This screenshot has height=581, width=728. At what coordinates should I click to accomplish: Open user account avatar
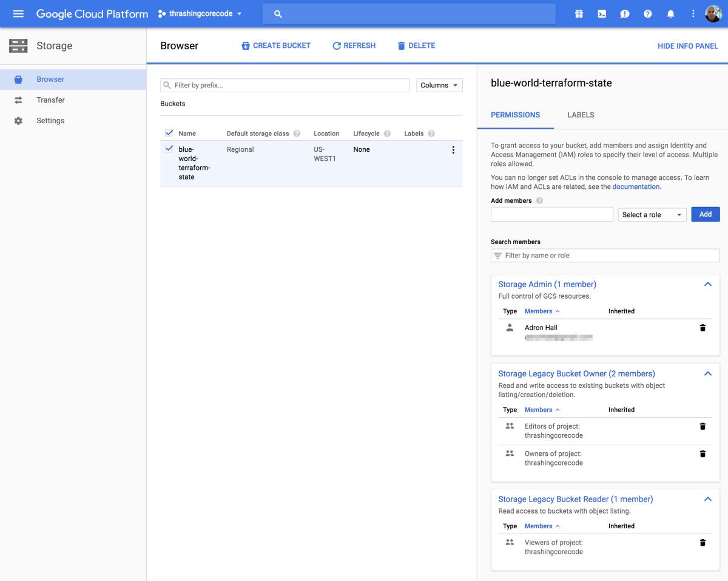click(x=713, y=13)
